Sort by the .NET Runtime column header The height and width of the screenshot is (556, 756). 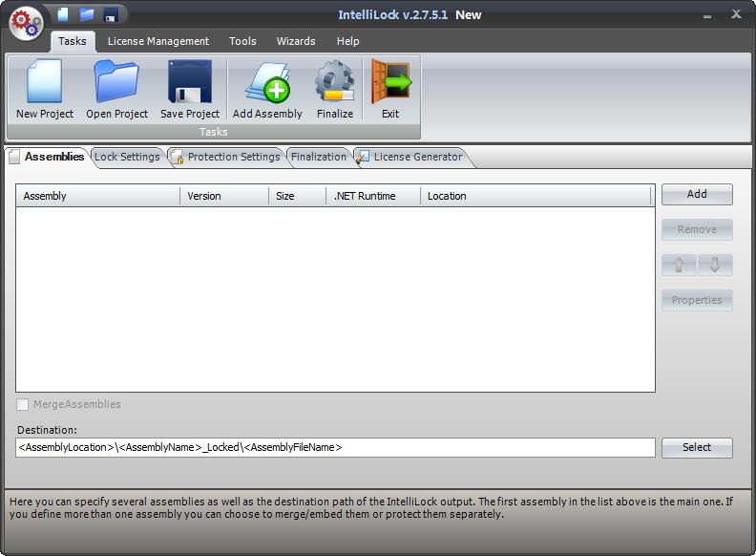[373, 196]
